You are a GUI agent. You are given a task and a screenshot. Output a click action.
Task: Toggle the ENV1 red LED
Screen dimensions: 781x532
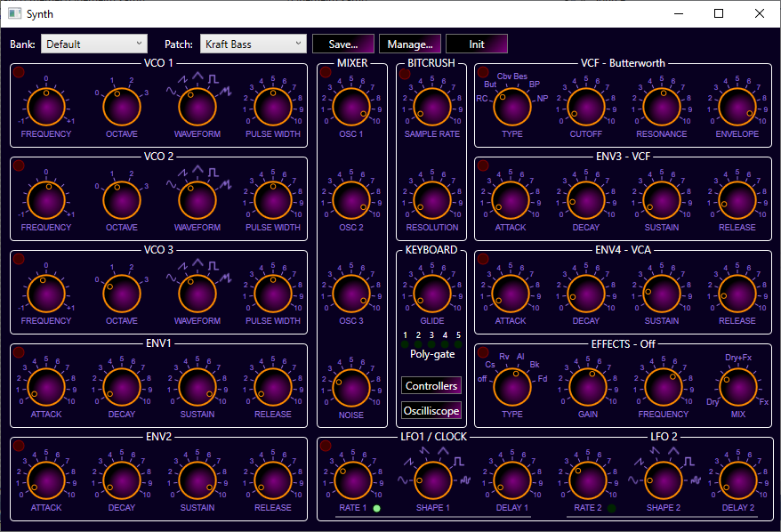pos(19,352)
